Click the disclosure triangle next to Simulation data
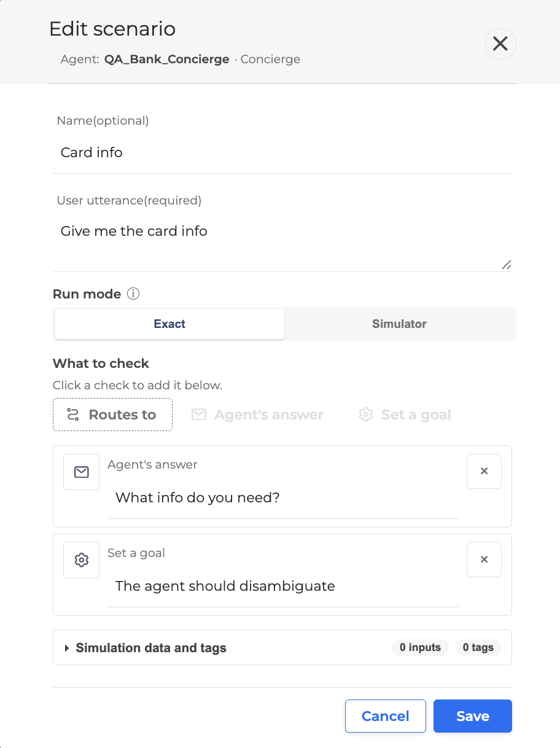This screenshot has height=748, width=560. pyautogui.click(x=67, y=648)
